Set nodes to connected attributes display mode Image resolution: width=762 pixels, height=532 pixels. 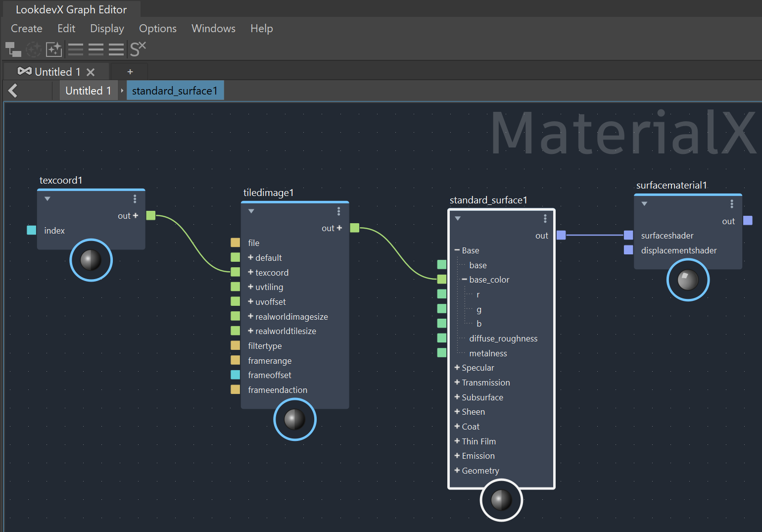(x=96, y=49)
